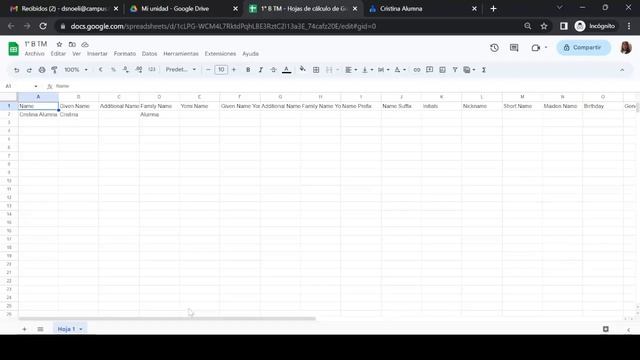Open the text color picker
This screenshot has width=640, height=360.
pyautogui.click(x=287, y=70)
